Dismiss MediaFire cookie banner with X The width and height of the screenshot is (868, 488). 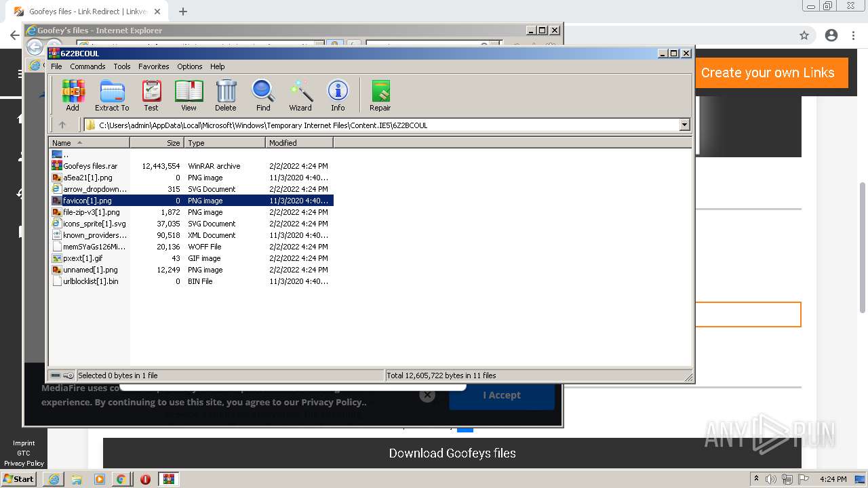click(427, 395)
